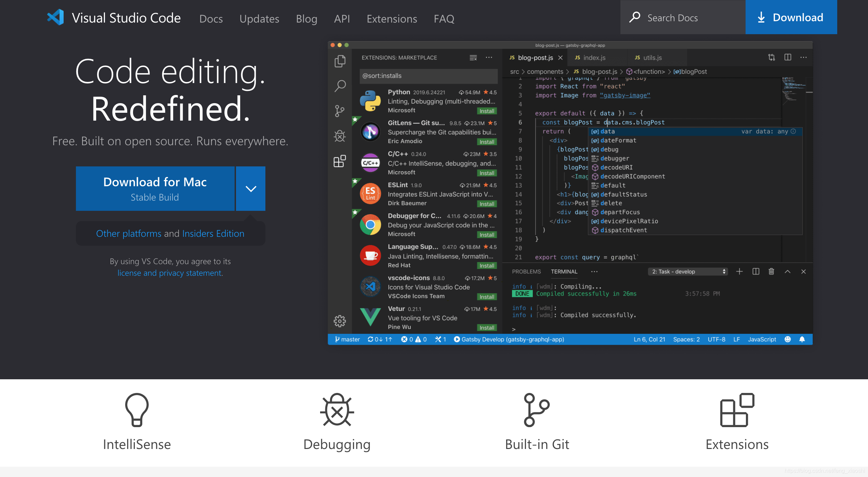This screenshot has width=868, height=477.
Task: Click the errors and warnings indicator
Action: [x=414, y=339]
